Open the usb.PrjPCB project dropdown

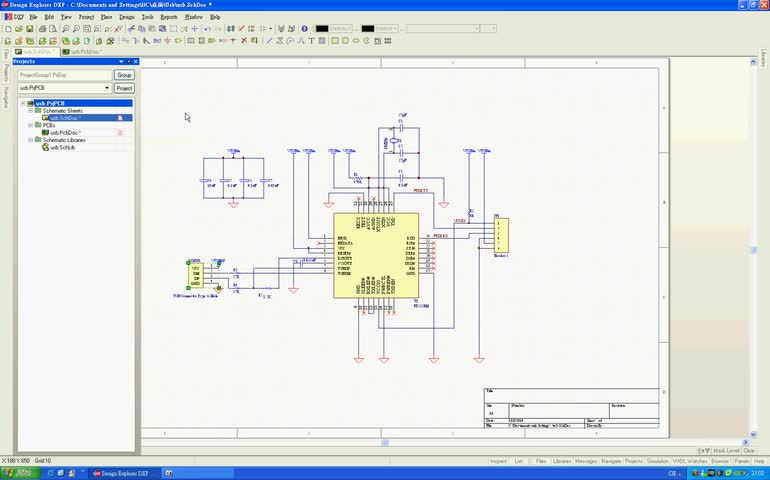click(x=107, y=88)
